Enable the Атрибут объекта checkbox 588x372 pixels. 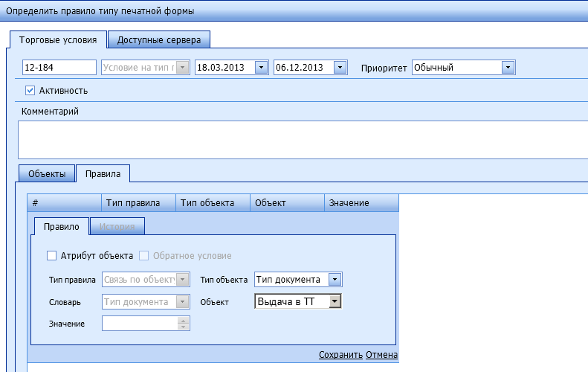[x=52, y=256]
